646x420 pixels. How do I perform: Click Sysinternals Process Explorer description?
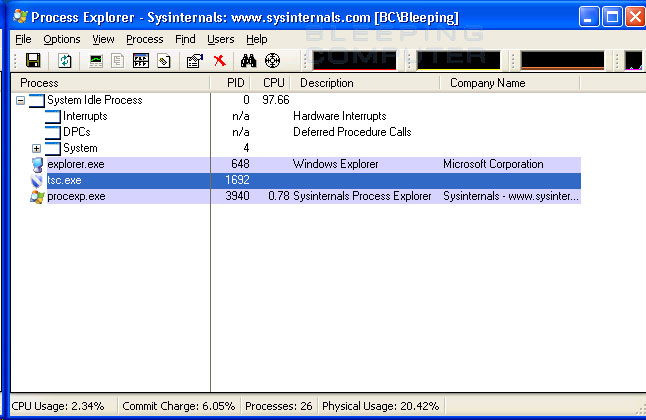[362, 196]
